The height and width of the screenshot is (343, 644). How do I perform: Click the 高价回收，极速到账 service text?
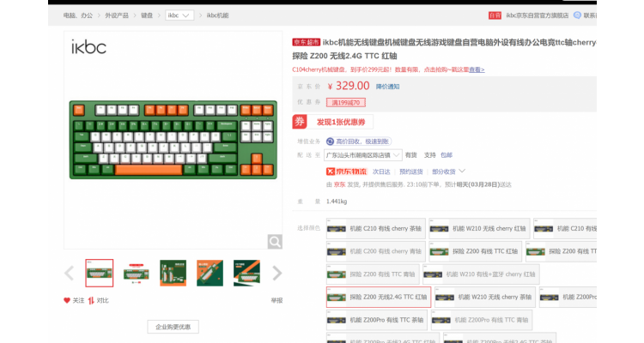[x=361, y=141]
